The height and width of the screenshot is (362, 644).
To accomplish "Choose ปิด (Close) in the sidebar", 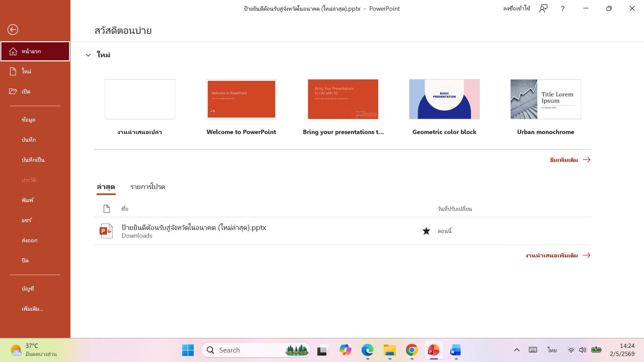I will pyautogui.click(x=35, y=260).
